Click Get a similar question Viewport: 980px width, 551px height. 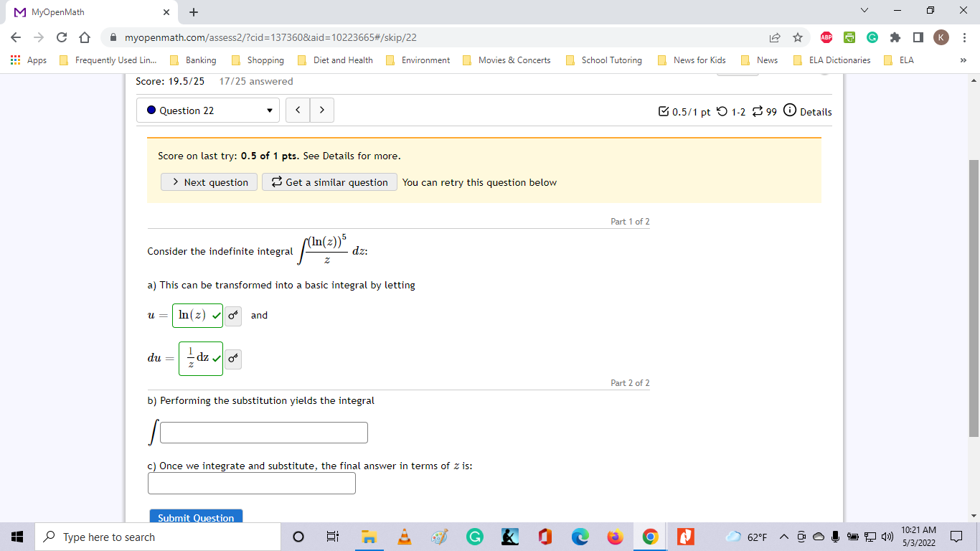pyautogui.click(x=329, y=182)
